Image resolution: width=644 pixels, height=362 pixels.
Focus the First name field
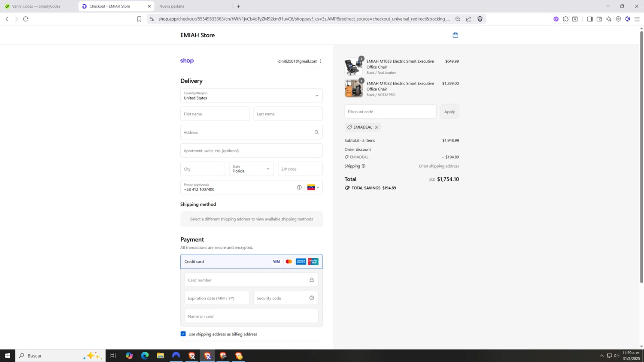click(215, 114)
